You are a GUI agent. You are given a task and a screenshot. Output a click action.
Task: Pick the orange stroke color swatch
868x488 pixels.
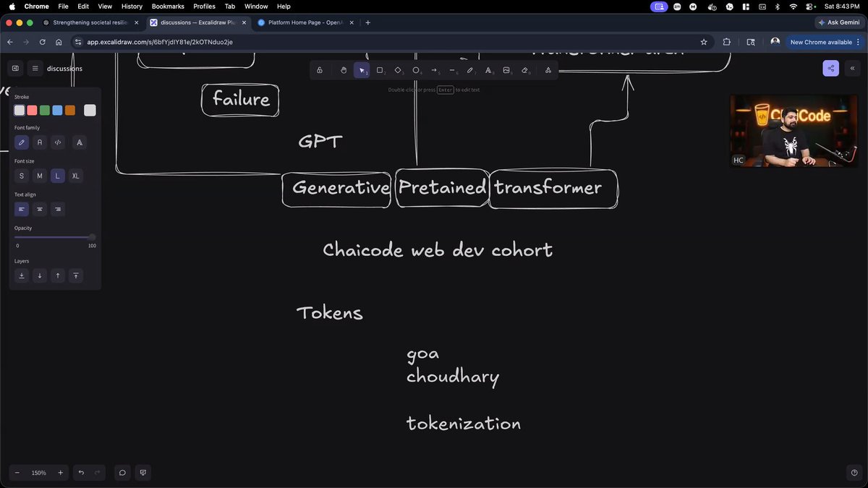70,110
